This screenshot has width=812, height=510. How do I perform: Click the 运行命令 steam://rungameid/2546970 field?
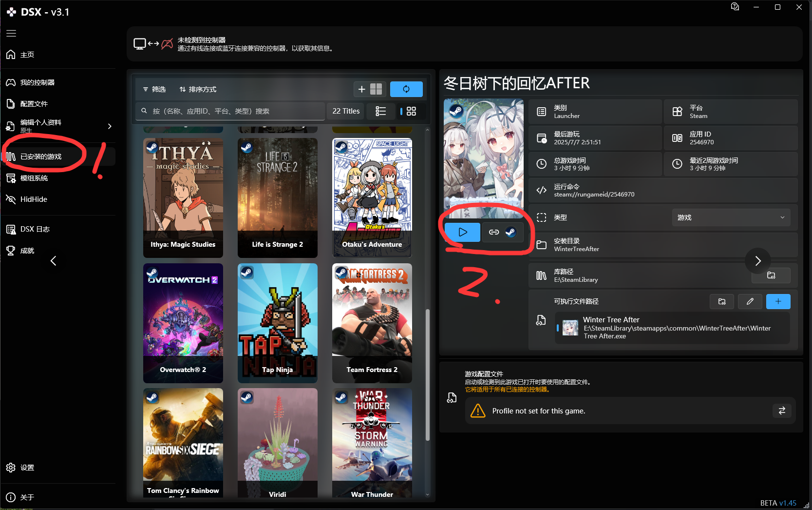click(x=663, y=190)
